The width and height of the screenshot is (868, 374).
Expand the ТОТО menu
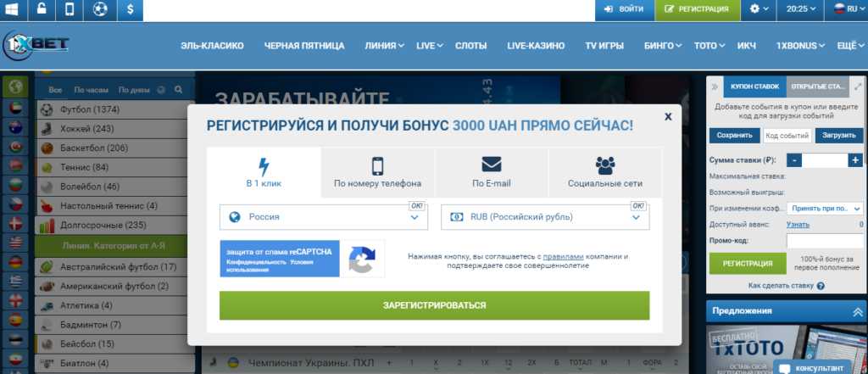(x=709, y=46)
